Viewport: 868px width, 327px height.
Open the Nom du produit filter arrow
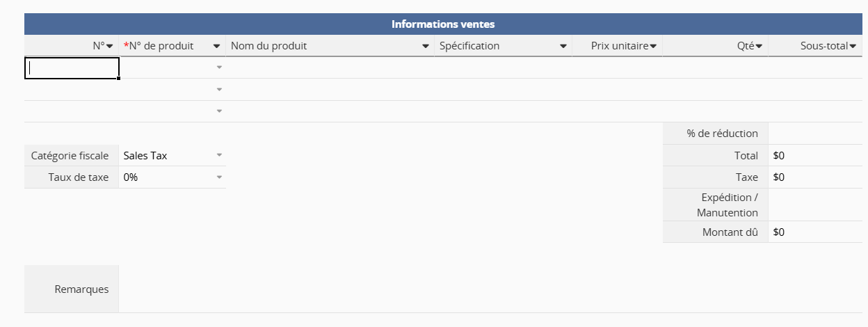pyautogui.click(x=426, y=47)
